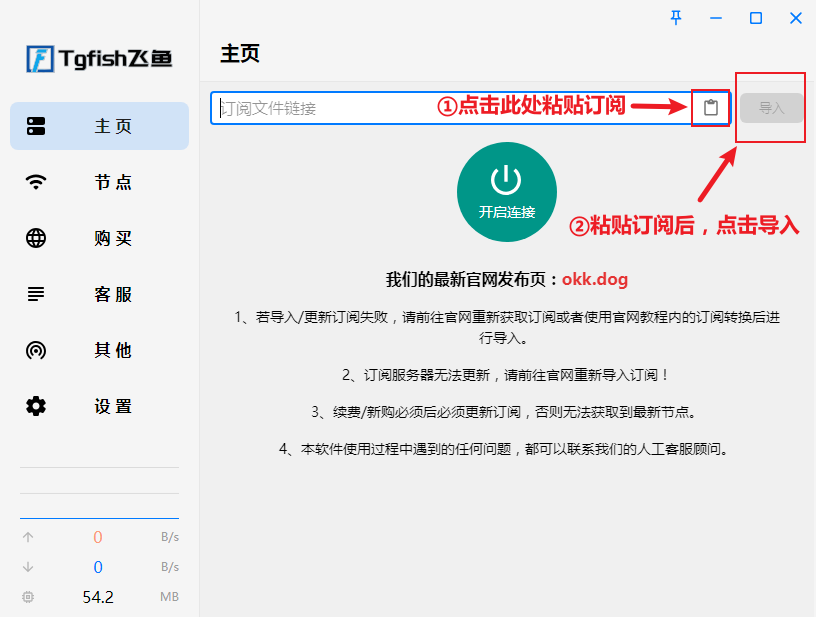Image resolution: width=816 pixels, height=617 pixels.
Task: Click the download speed arrow icon
Action: 28,567
